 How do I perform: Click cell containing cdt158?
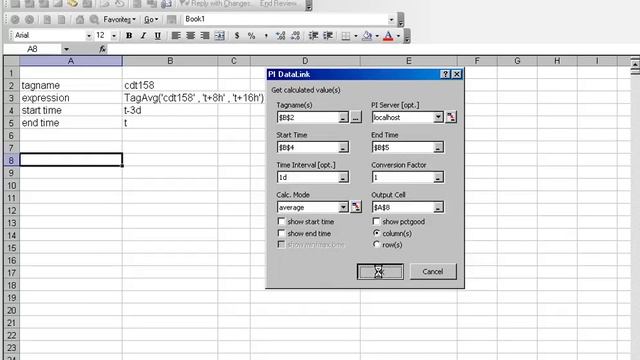pos(170,85)
